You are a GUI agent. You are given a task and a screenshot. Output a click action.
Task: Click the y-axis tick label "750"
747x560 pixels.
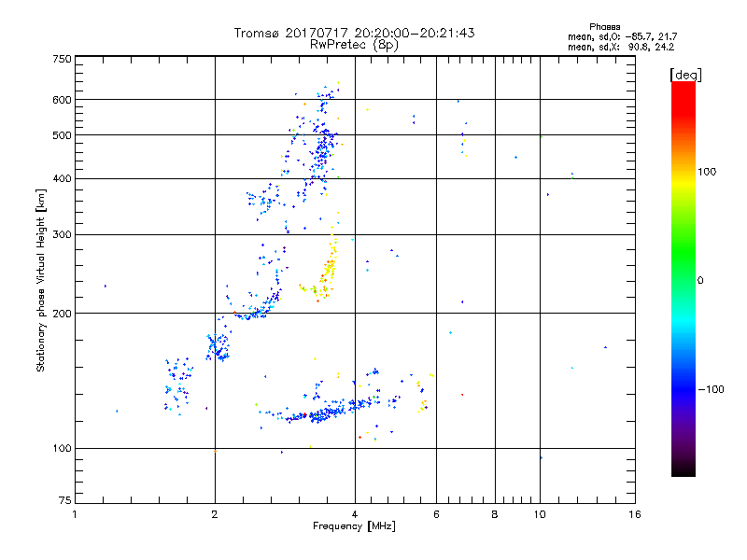(x=62, y=59)
